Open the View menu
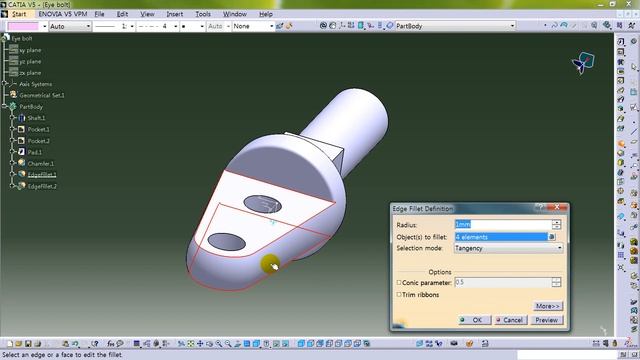The image size is (640, 360). (147, 14)
